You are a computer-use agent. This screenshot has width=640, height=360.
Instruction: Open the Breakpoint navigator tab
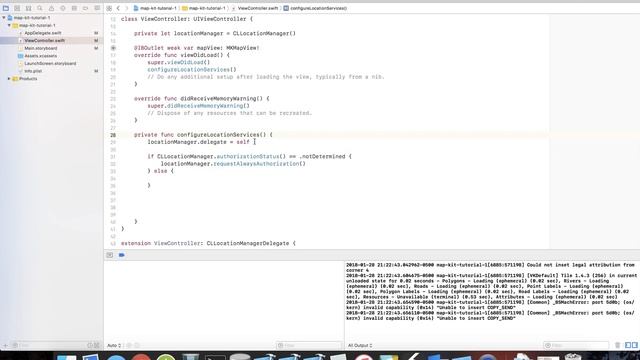pos(86,8)
